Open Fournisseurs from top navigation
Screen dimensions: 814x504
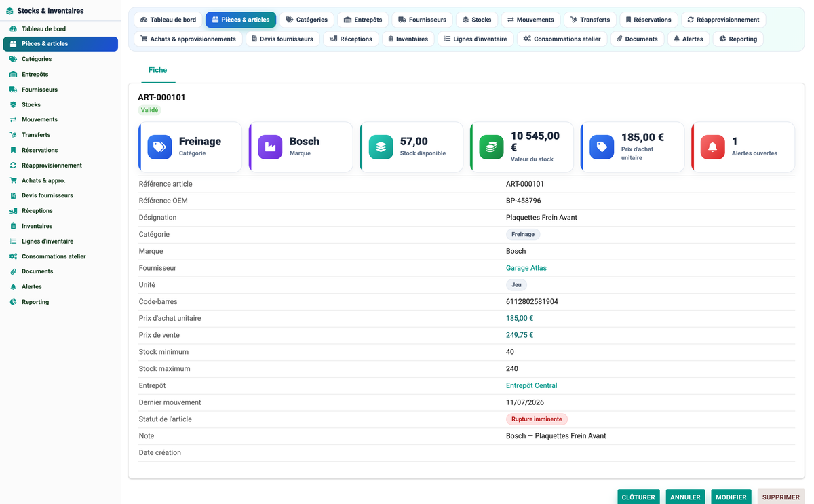[x=423, y=20]
